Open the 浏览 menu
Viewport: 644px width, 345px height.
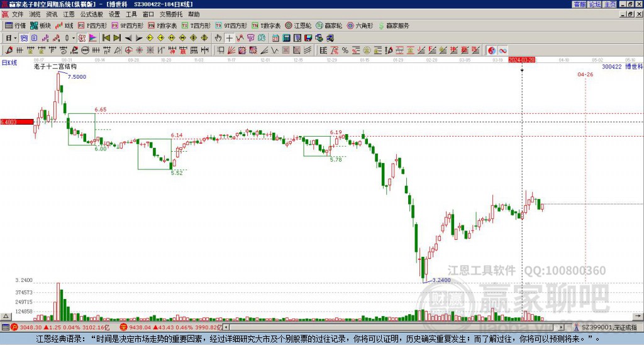[35, 14]
